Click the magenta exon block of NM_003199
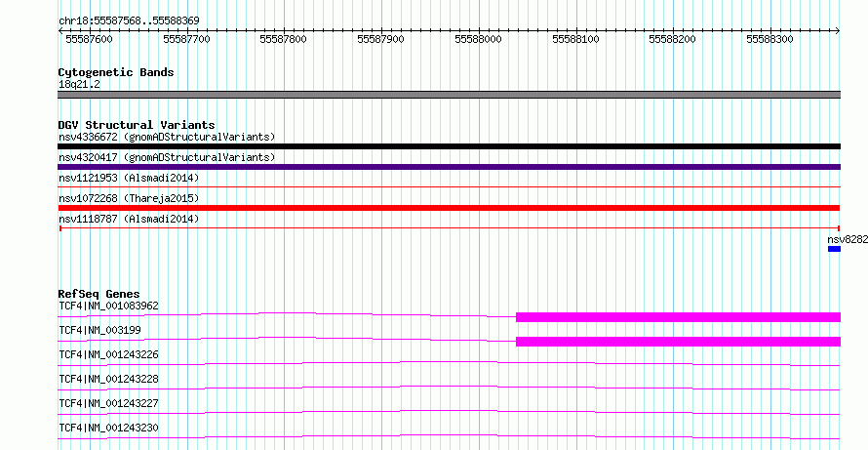Screen dimensions: 868x450 click(678, 342)
